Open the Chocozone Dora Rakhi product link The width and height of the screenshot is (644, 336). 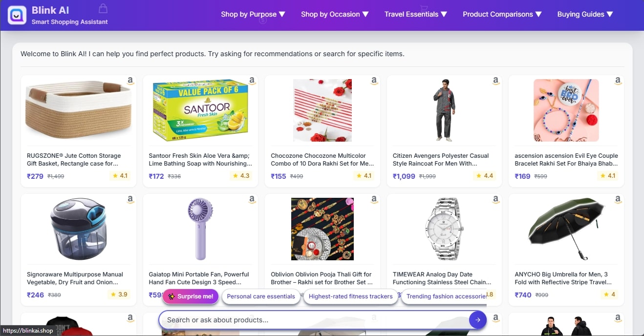point(322,160)
